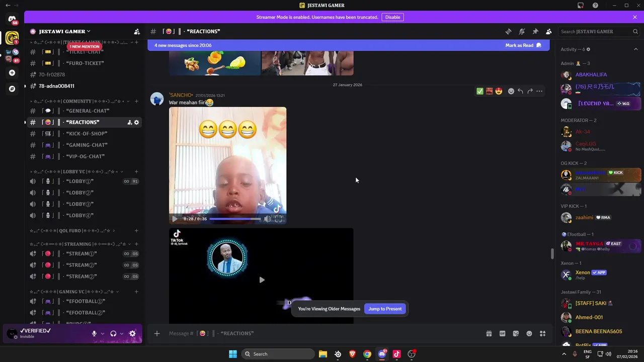Edit REACTIONS channel gear icon
Image resolution: width=644 pixels, height=362 pixels.
[x=136, y=122]
